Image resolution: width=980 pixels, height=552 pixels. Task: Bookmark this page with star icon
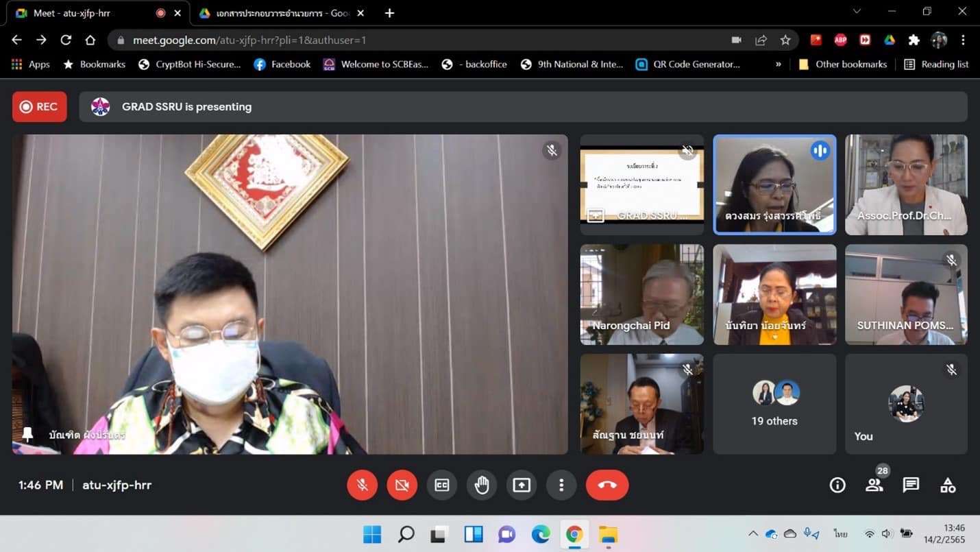785,40
